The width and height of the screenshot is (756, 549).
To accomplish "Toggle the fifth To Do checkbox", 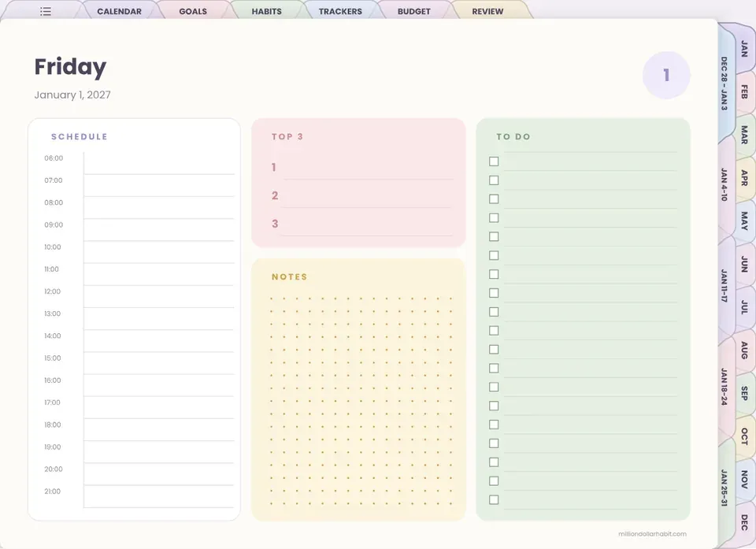I will (x=494, y=236).
